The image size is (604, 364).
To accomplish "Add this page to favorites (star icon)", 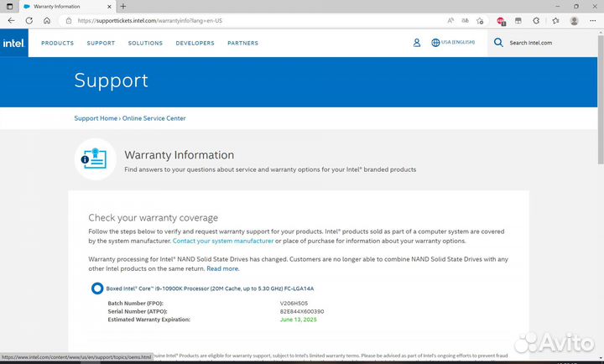I will [x=482, y=20].
